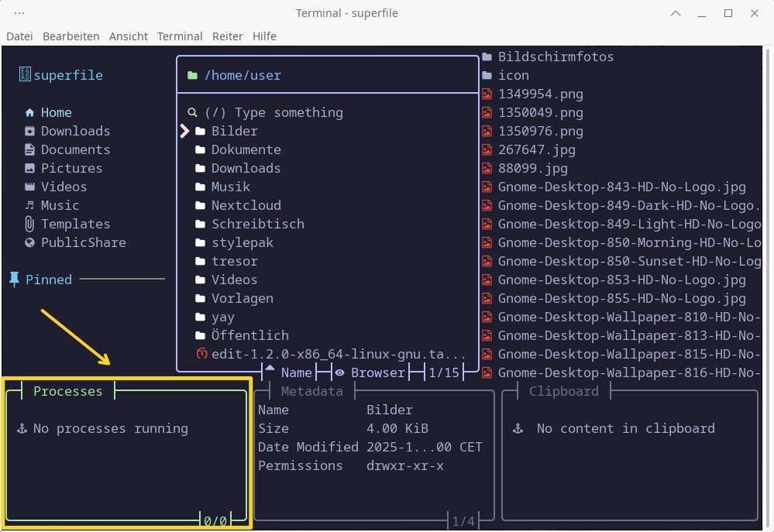Open the Ansicht menu

[129, 36]
